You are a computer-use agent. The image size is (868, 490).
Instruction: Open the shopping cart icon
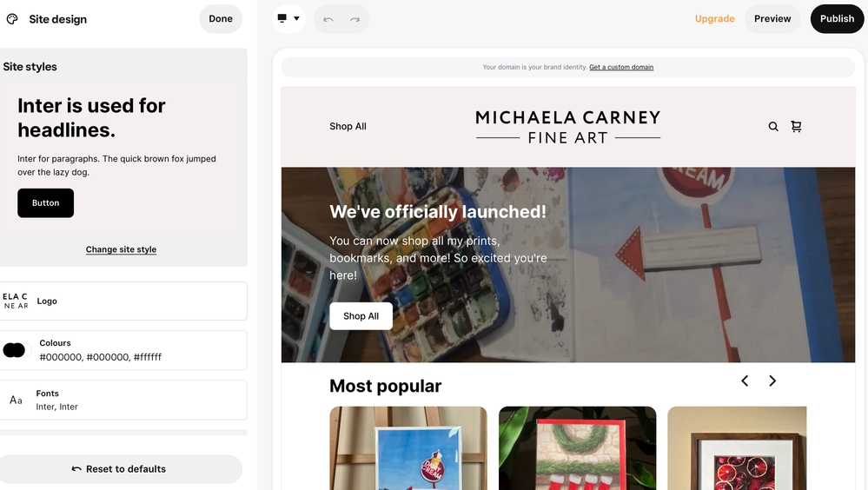pos(796,126)
